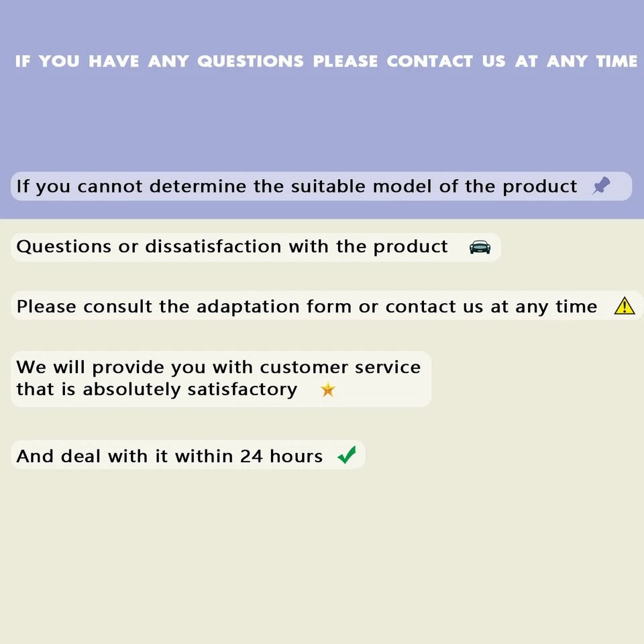Click the words 'contact us at any time' in bubble
The height and width of the screenshot is (644, 644).
pyautogui.click(x=491, y=307)
